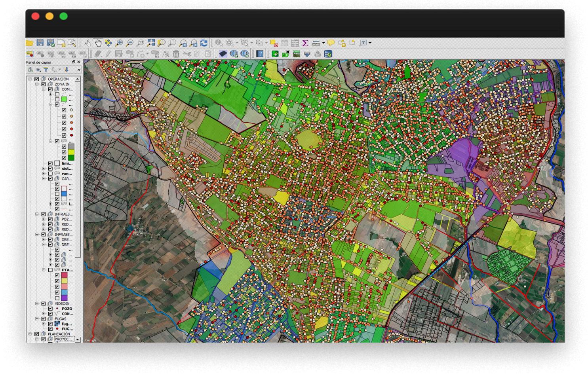Expand the 'sist...' layer tree node

click(x=44, y=169)
